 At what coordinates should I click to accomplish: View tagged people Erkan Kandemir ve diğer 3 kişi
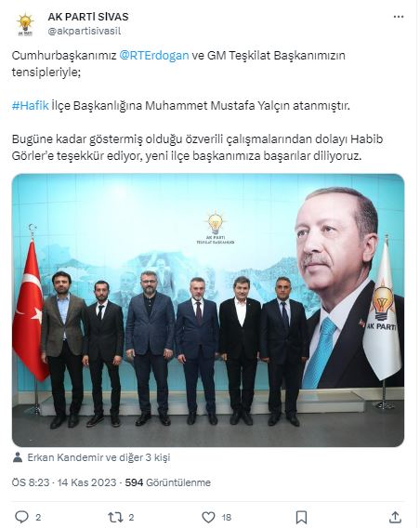point(98,457)
